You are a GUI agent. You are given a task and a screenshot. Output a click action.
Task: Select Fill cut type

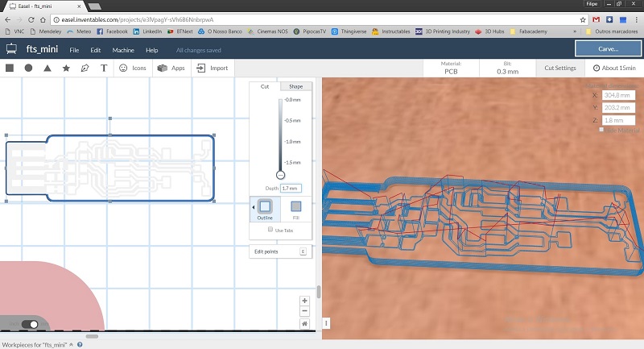[x=295, y=210]
